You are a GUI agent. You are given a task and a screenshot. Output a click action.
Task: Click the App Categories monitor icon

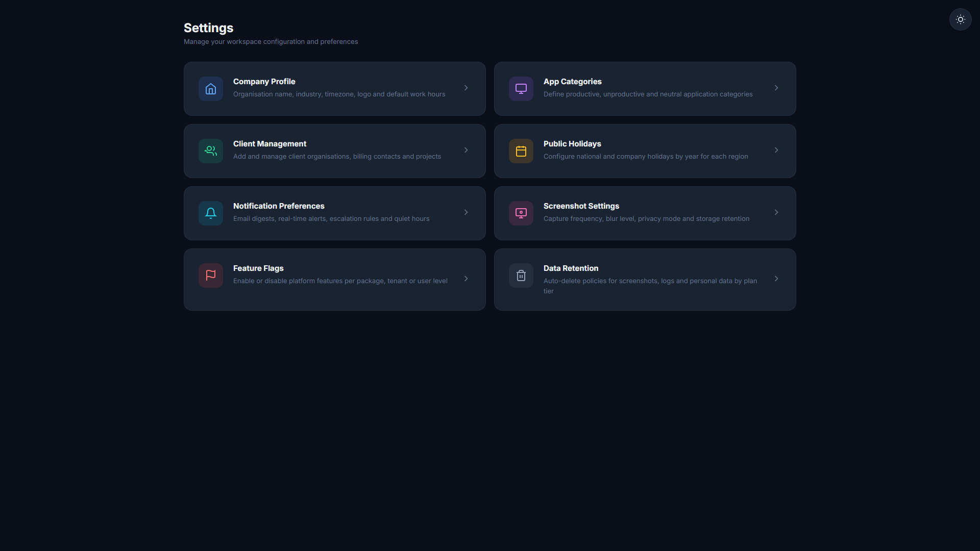click(521, 89)
